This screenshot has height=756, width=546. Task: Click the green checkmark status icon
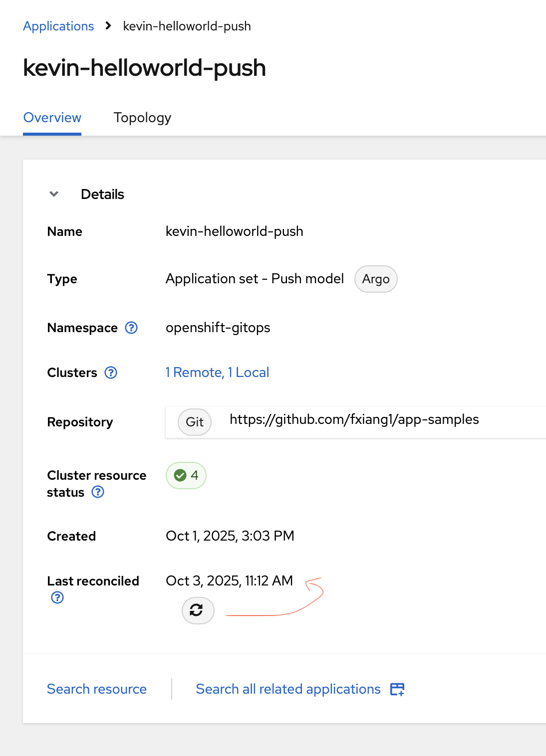[180, 475]
